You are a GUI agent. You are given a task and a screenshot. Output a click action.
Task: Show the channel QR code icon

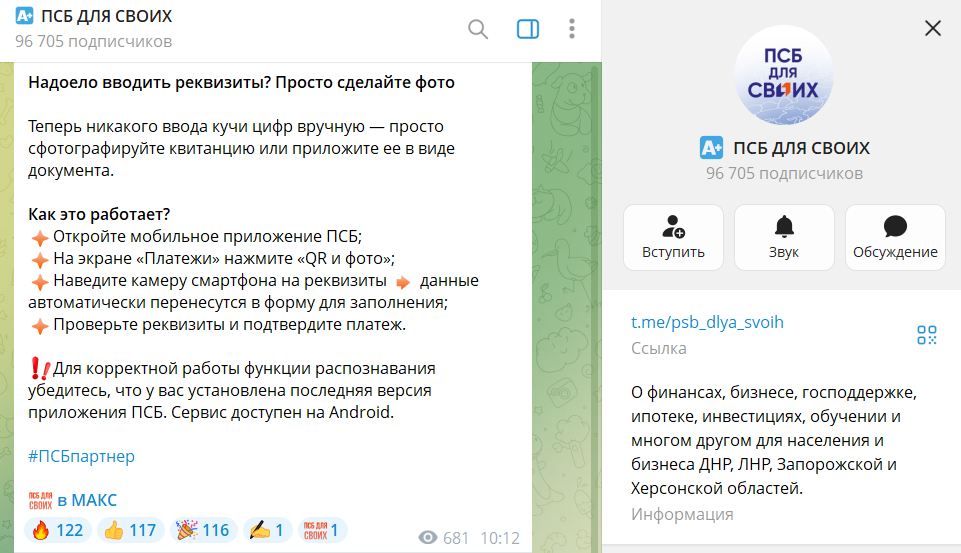coord(927,335)
